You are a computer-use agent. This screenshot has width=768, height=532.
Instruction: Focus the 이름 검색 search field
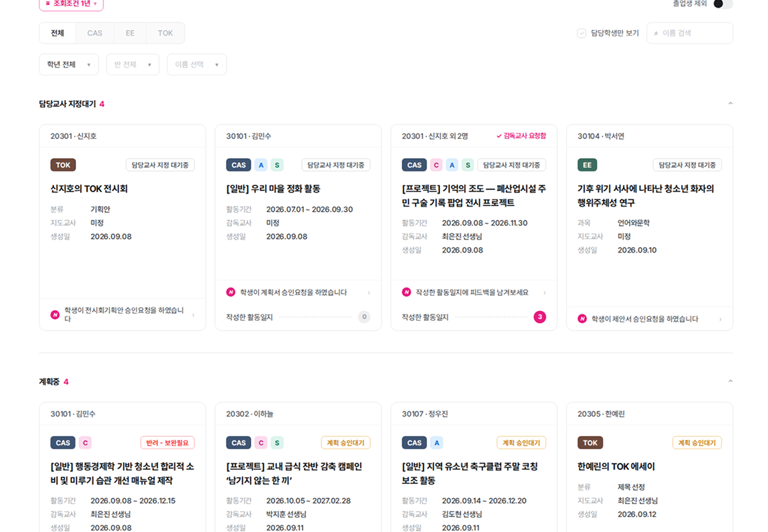pyautogui.click(x=690, y=33)
